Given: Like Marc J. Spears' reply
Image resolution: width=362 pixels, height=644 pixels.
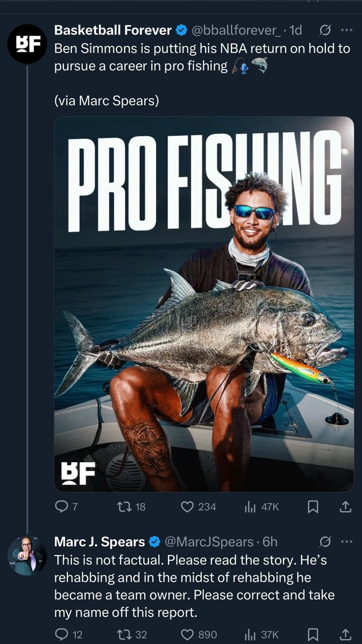Looking at the screenshot, I should 199,635.
